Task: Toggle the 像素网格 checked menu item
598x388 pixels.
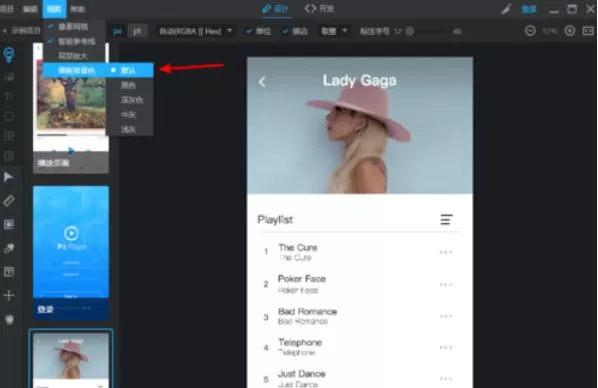Action: pos(74,27)
